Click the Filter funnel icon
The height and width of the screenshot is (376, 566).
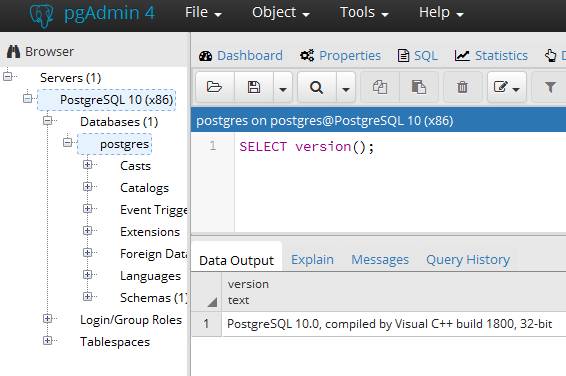(550, 87)
